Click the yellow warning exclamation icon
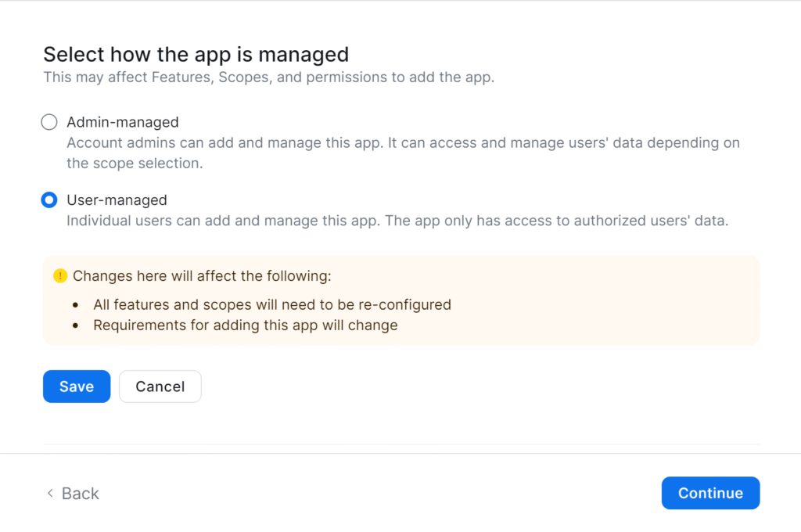 tap(60, 276)
